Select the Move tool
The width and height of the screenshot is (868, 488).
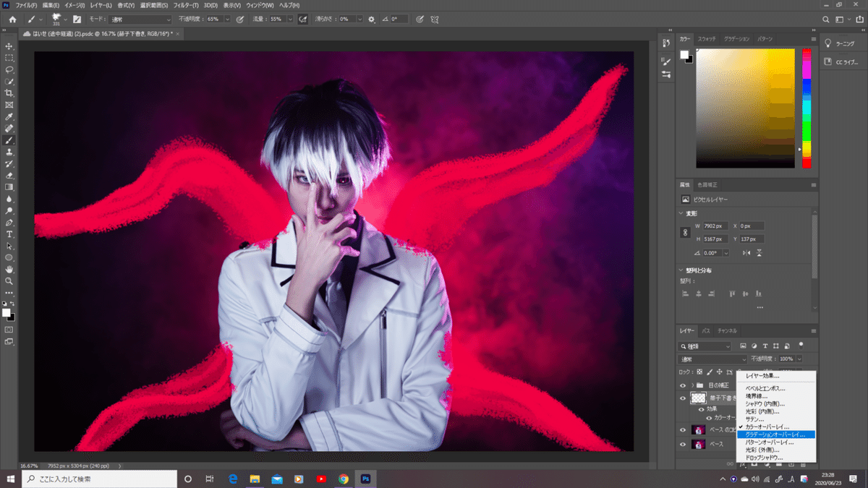click(9, 46)
